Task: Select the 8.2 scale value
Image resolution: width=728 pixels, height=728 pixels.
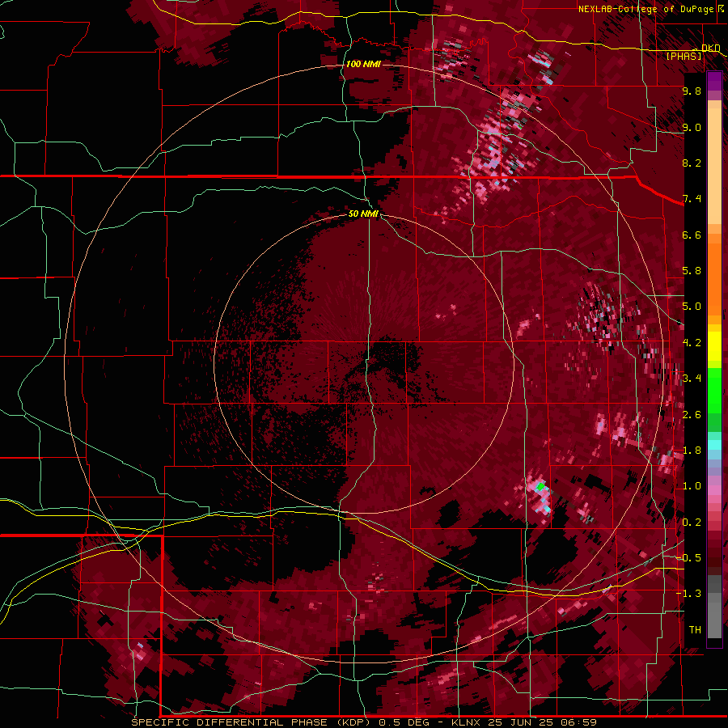Action: click(x=692, y=163)
